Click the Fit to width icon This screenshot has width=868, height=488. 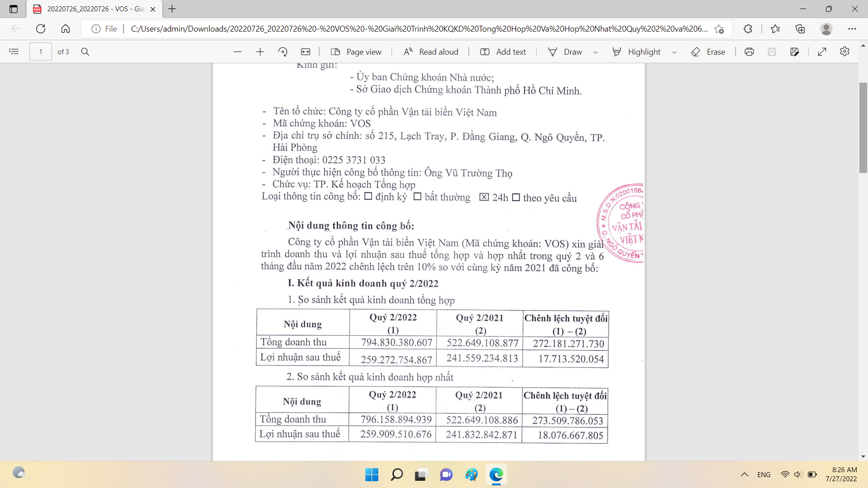click(x=306, y=52)
